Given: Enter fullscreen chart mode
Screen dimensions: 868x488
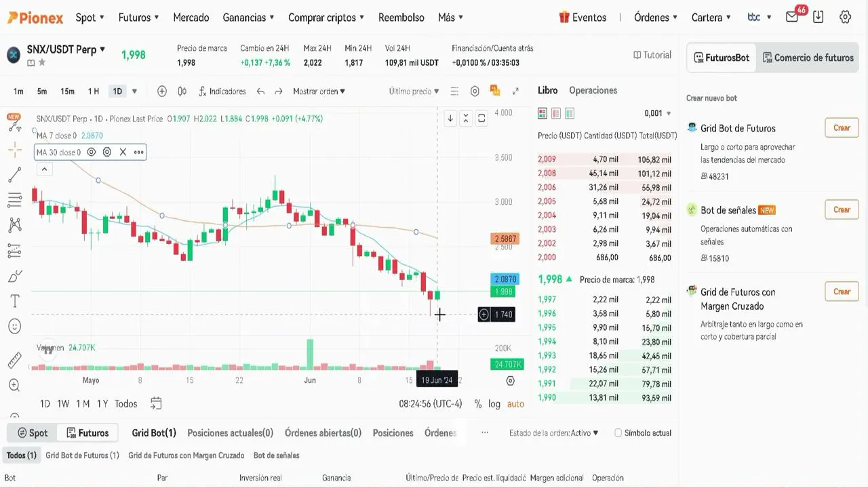Looking at the screenshot, I should pyautogui.click(x=515, y=91).
